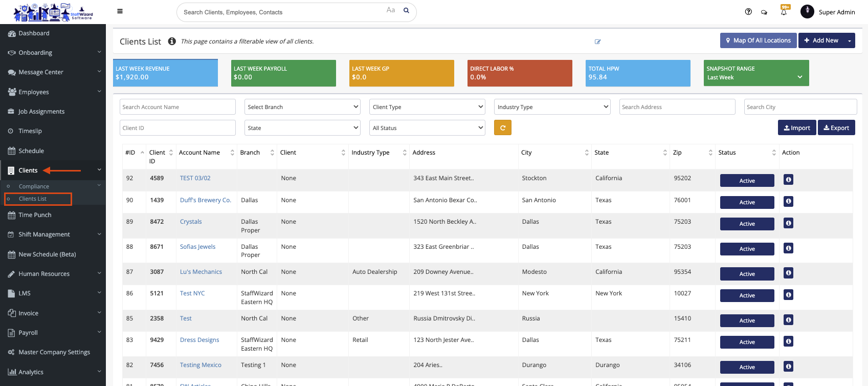Open the Sofias Jewels client link
Viewport: 868px width, 386px height.
(x=197, y=247)
